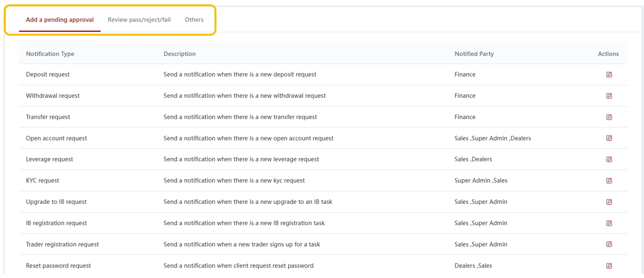Click the Notified Party column header
Image resolution: width=644 pixels, height=278 pixels.
[474, 54]
